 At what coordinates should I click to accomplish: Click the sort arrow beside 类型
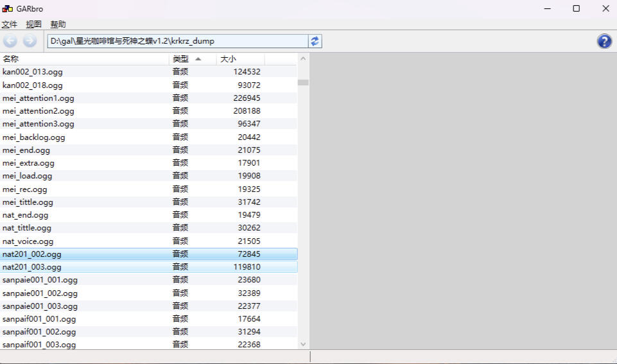[x=198, y=59]
